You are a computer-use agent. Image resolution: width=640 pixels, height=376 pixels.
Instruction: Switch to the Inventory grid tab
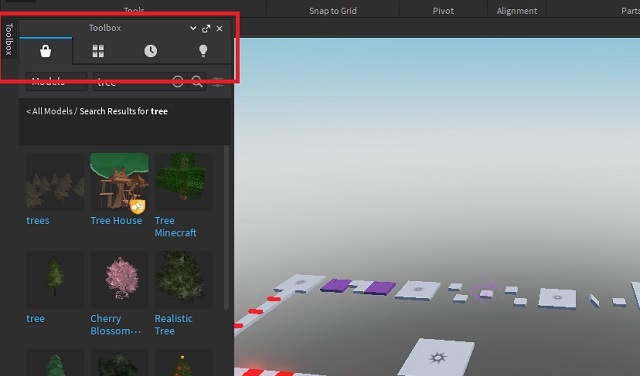point(98,51)
